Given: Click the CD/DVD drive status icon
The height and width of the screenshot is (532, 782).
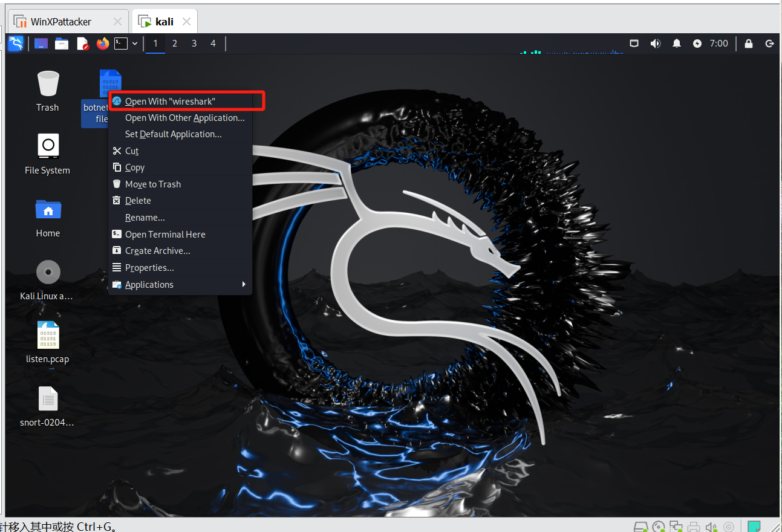Looking at the screenshot, I should [659, 527].
